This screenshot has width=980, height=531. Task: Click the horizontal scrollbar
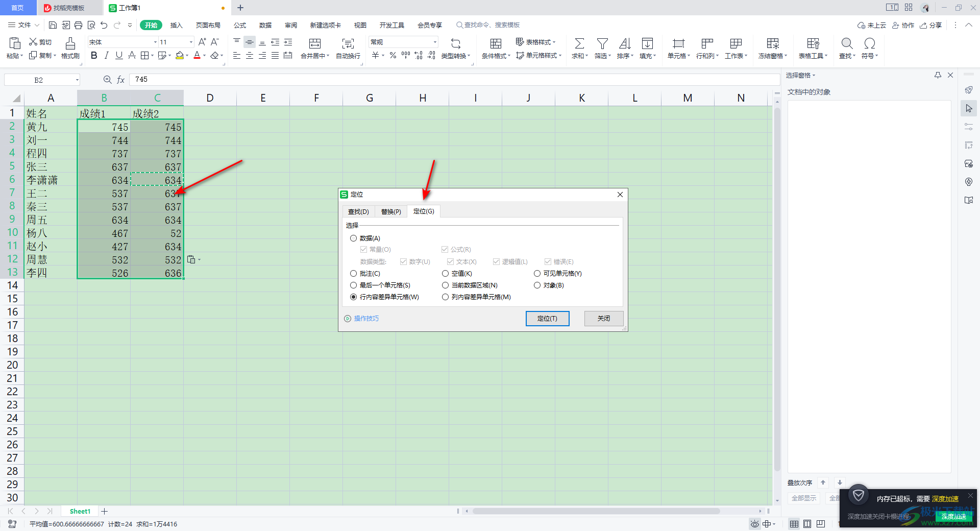tap(596, 511)
